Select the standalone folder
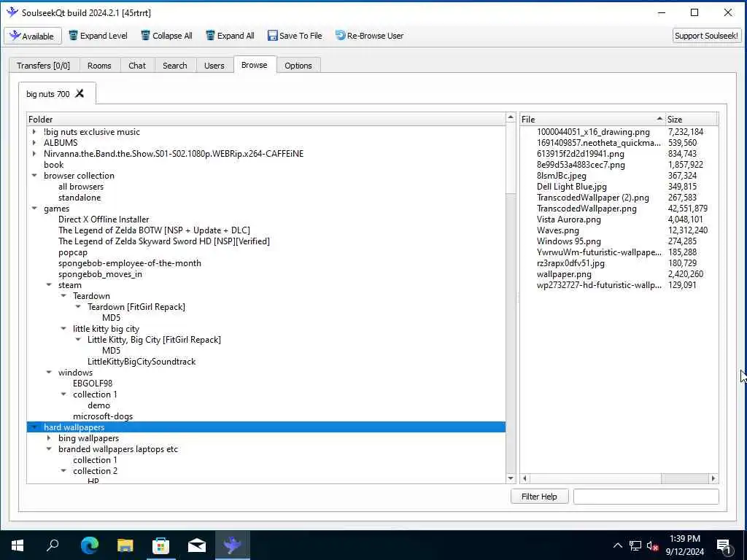Image resolution: width=747 pixels, height=560 pixels. [x=80, y=198]
